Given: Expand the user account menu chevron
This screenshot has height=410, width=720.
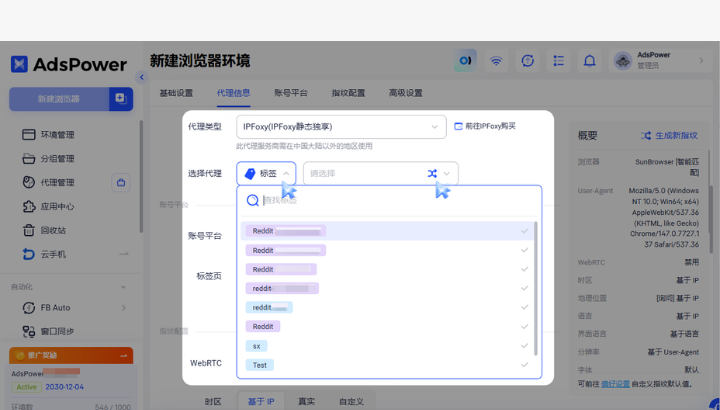Looking at the screenshot, I should point(701,61).
